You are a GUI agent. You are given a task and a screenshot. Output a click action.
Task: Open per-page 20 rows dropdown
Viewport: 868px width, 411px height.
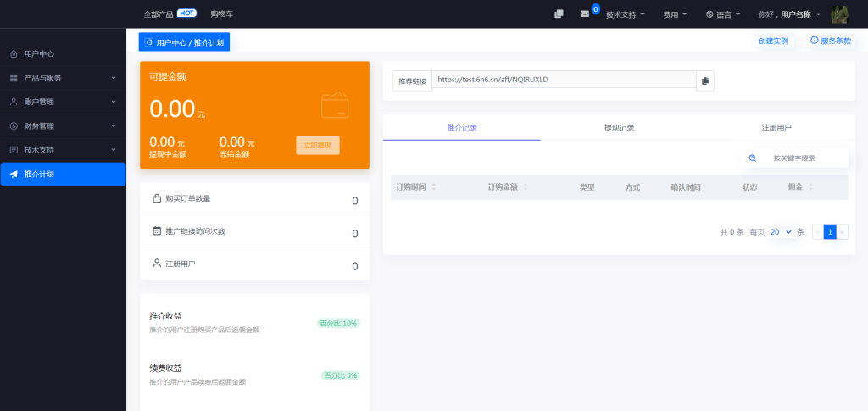pos(781,232)
